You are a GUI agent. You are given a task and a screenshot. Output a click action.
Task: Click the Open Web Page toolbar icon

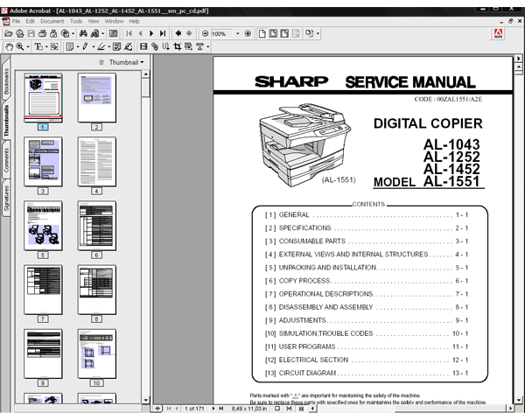[x=20, y=33]
